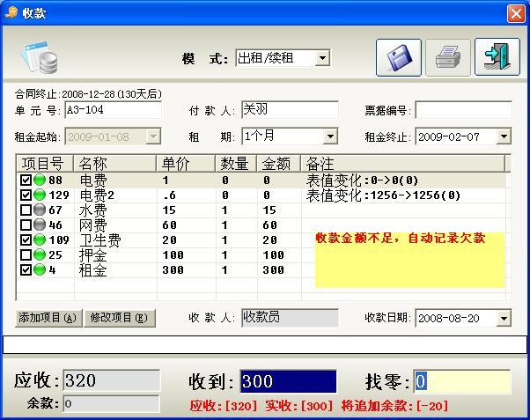Check the 押金 item 25 checkbox
The height and width of the screenshot is (420, 530).
click(26, 254)
